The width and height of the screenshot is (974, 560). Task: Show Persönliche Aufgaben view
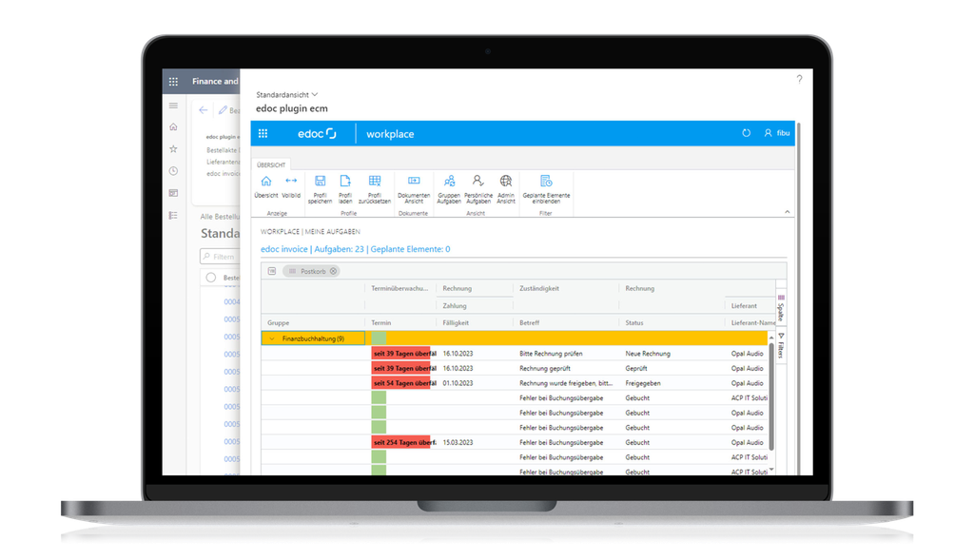tap(477, 189)
